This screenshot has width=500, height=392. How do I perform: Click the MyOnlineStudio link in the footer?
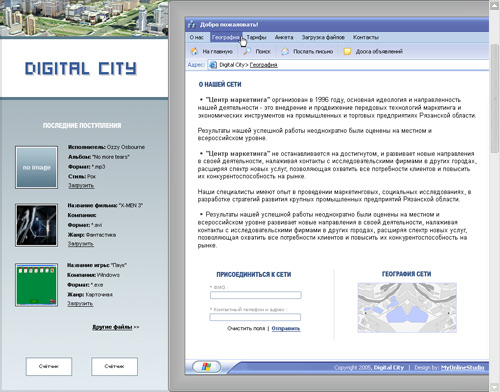pos(462,367)
